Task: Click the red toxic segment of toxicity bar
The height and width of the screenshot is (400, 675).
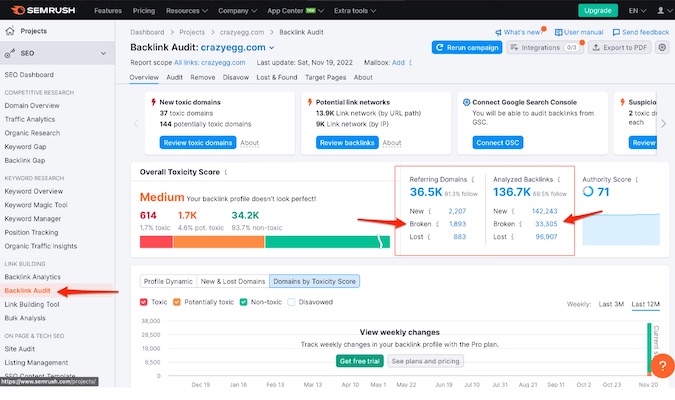Action: point(156,242)
